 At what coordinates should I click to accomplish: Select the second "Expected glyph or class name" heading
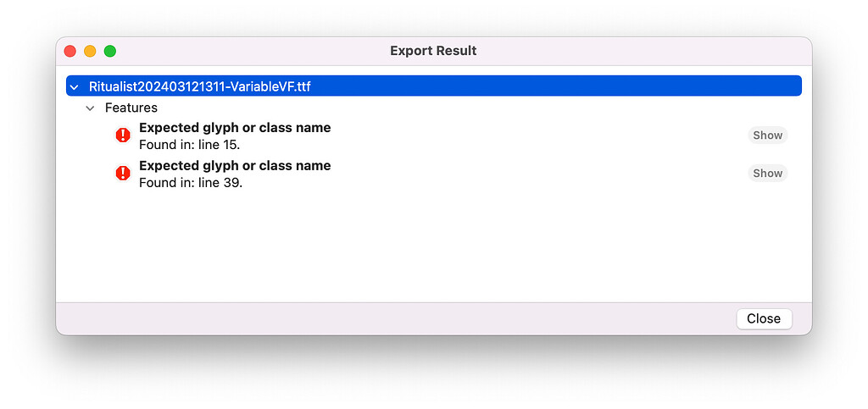235,165
